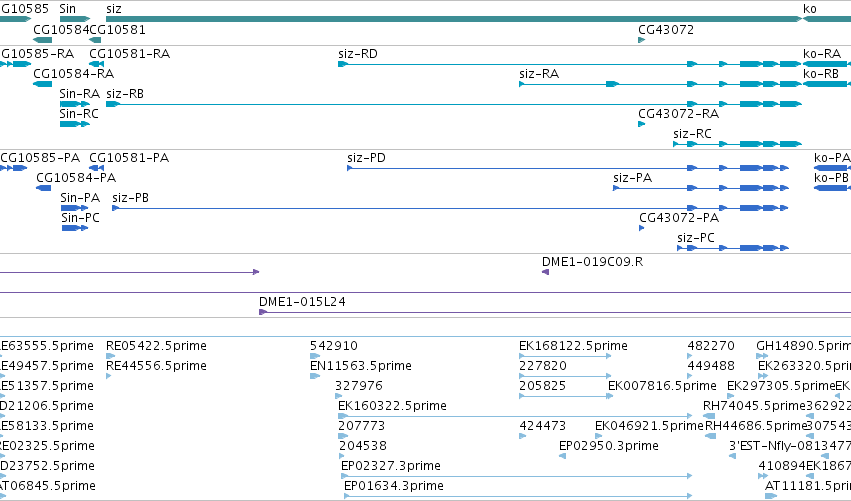
Task: Open the EK168122.5prime EST label
Action: coord(573,346)
